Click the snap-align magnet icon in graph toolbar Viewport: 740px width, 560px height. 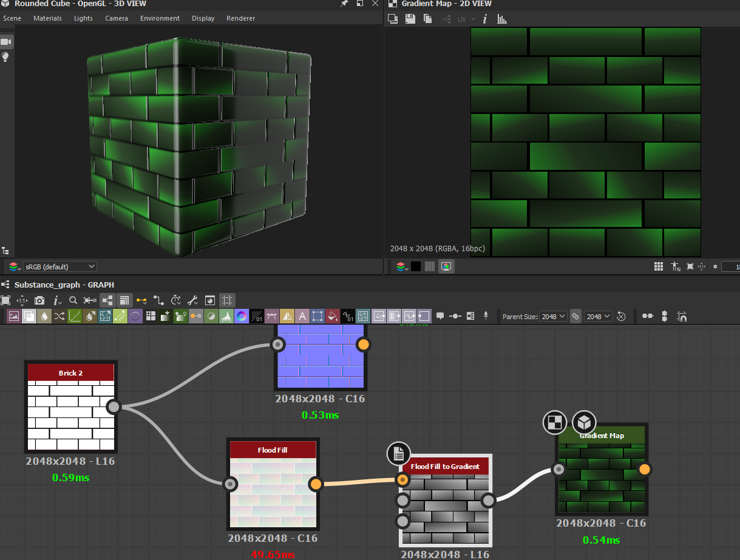(682, 316)
